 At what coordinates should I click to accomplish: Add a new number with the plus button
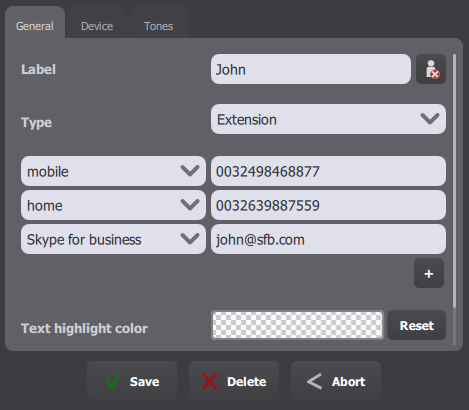[x=429, y=273]
